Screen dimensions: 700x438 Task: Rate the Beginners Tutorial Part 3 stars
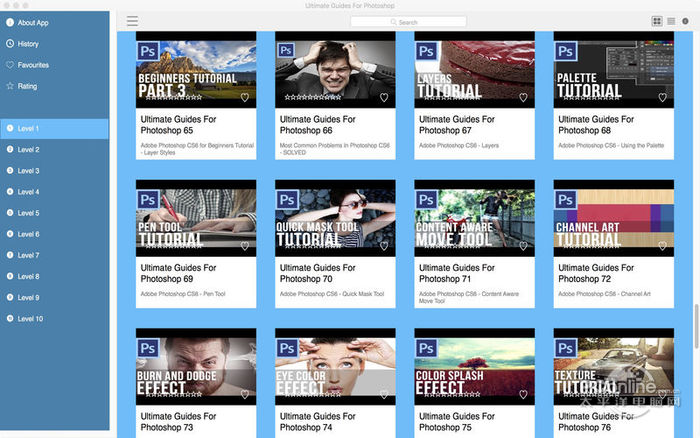click(x=174, y=97)
